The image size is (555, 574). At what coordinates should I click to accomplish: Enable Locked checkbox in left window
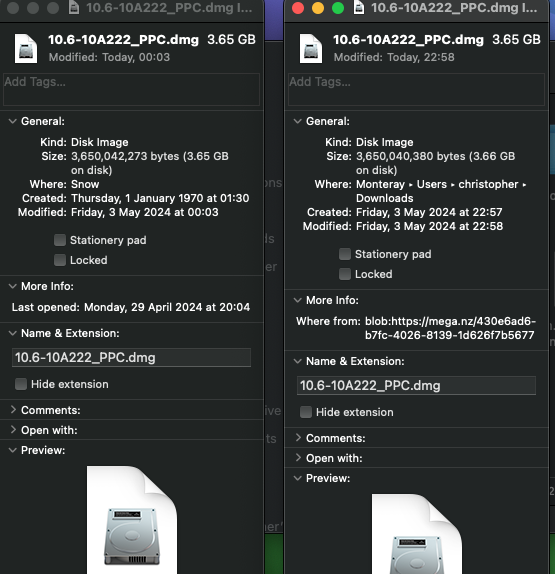pos(60,260)
